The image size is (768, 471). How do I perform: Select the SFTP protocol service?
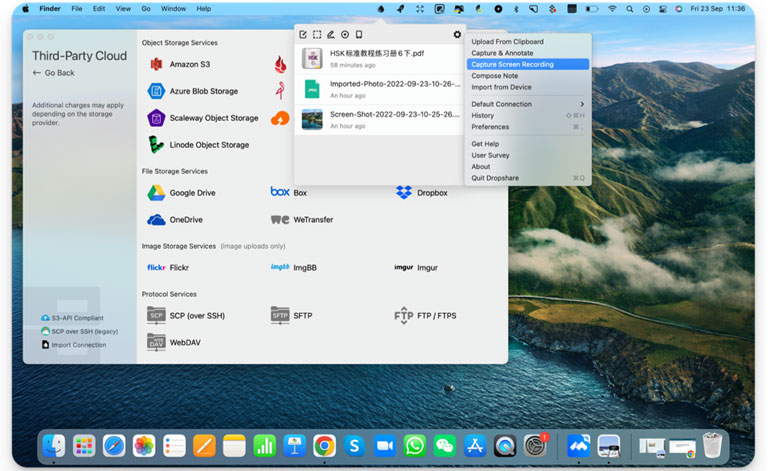click(x=291, y=316)
